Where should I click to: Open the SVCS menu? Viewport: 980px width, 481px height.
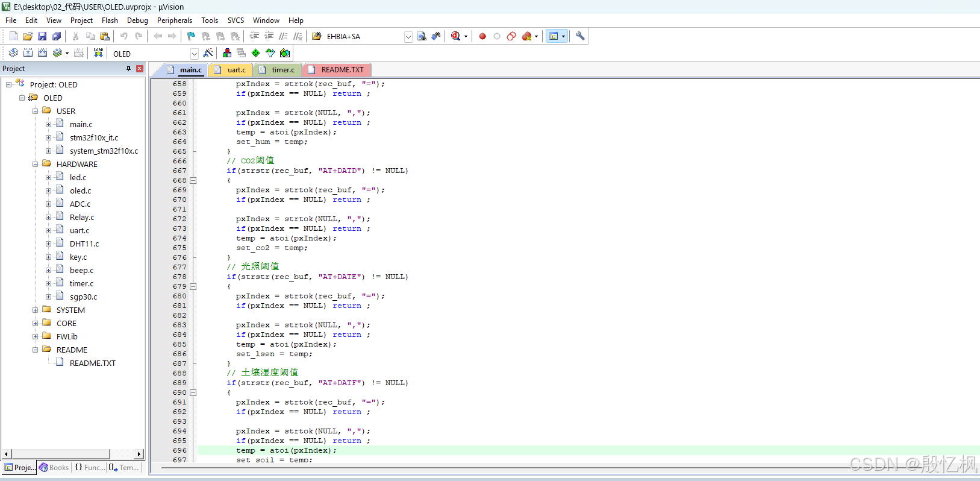(236, 20)
